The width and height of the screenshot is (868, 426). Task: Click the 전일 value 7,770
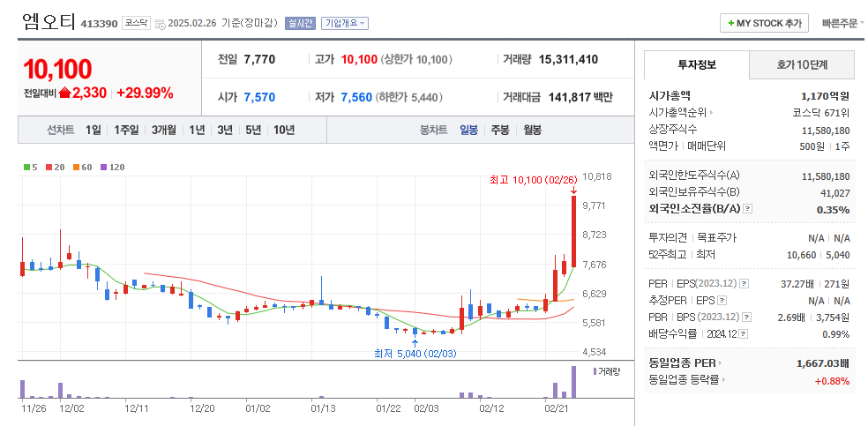(259, 60)
